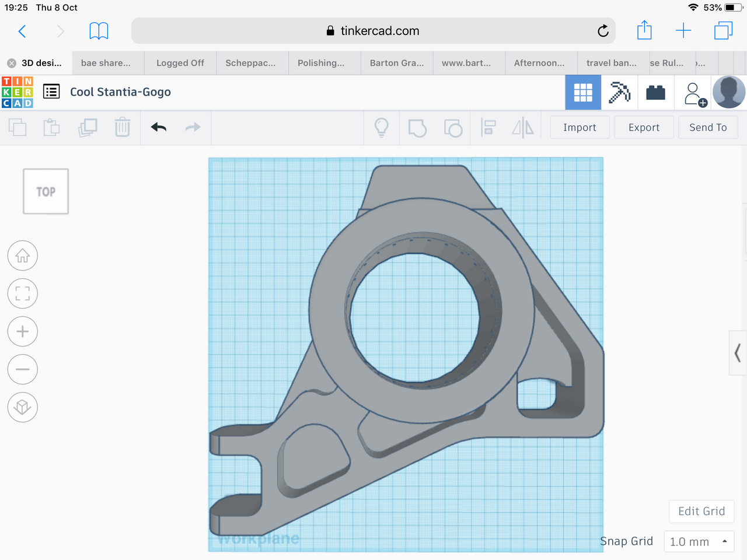747x560 pixels.
Task: Click the TOP view cube
Action: (46, 191)
